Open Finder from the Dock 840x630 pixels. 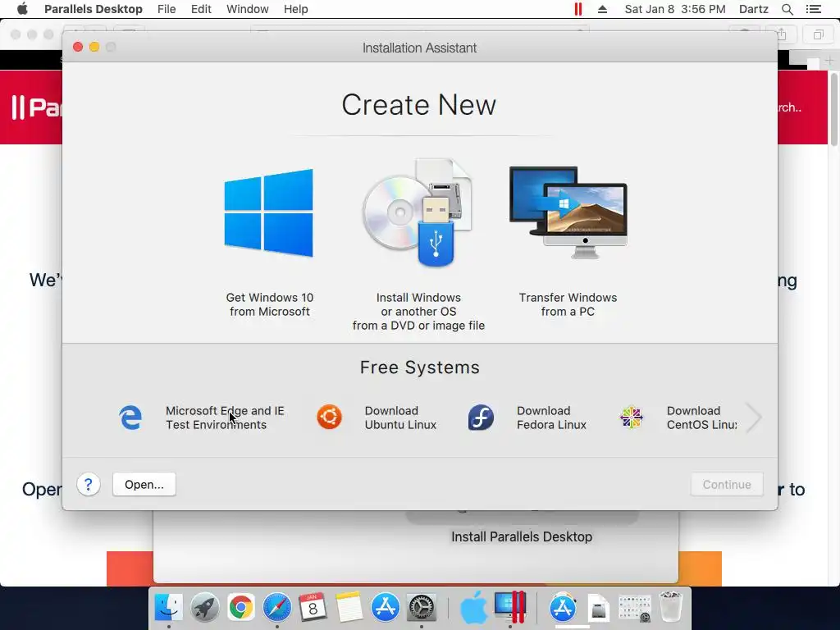[169, 608]
